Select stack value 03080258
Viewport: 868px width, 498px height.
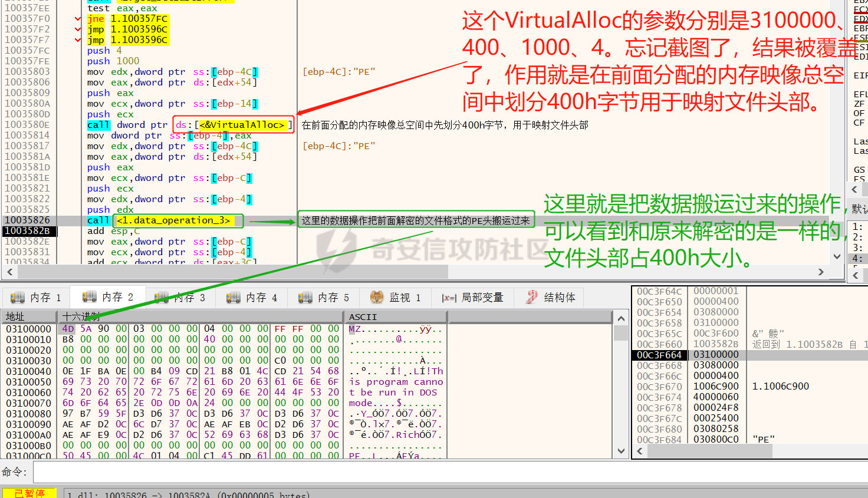[x=716, y=429]
